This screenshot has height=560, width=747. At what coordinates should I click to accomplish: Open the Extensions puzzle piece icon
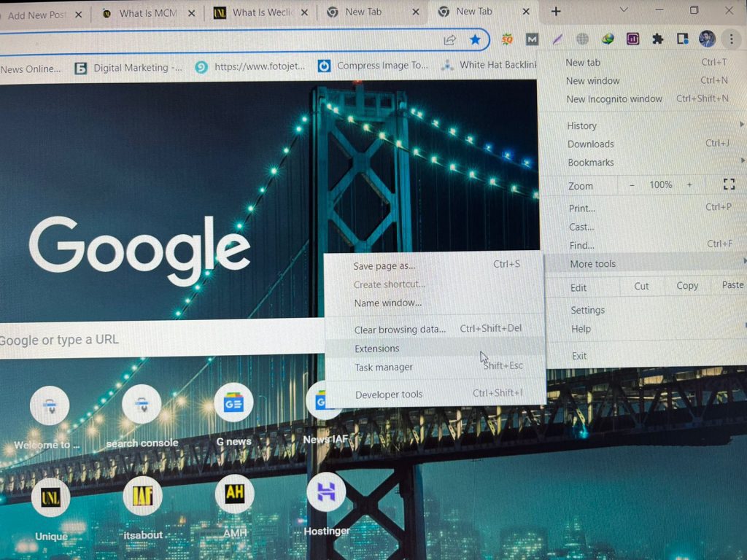[657, 39]
